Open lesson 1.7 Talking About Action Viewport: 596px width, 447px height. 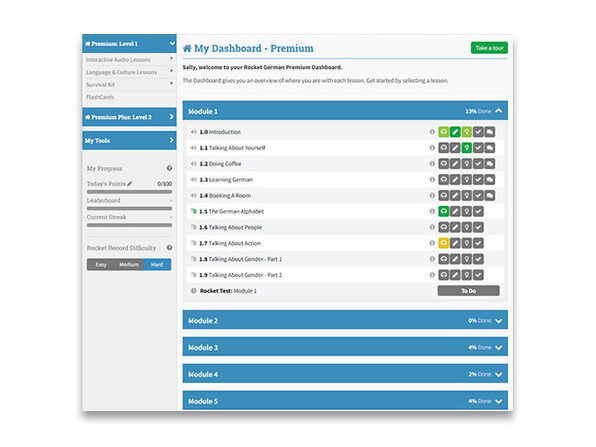coord(230,243)
